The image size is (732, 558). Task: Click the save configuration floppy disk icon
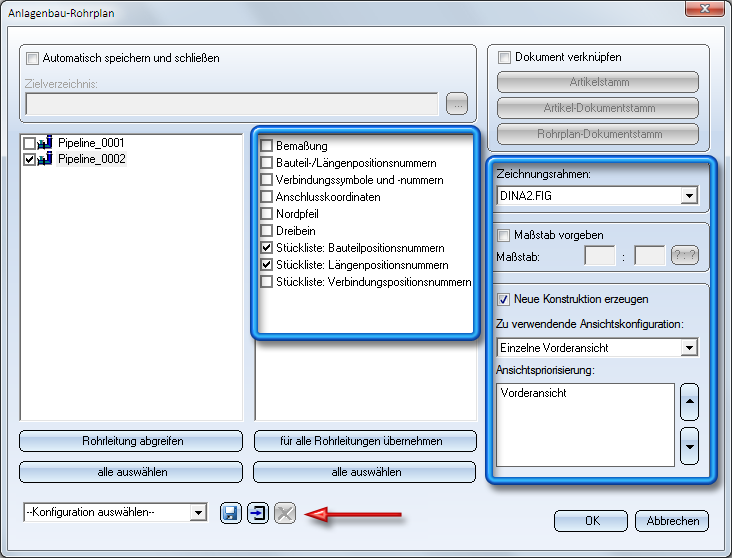[x=230, y=513]
